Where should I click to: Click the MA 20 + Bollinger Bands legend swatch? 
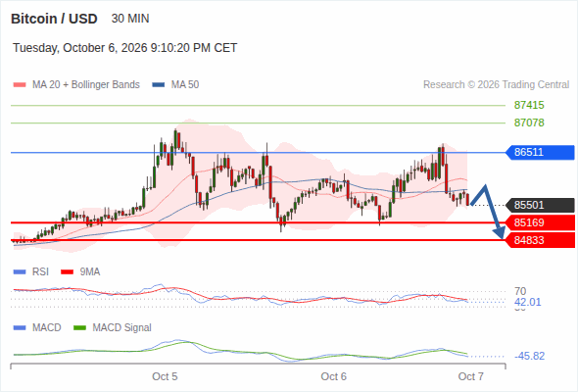20,85
